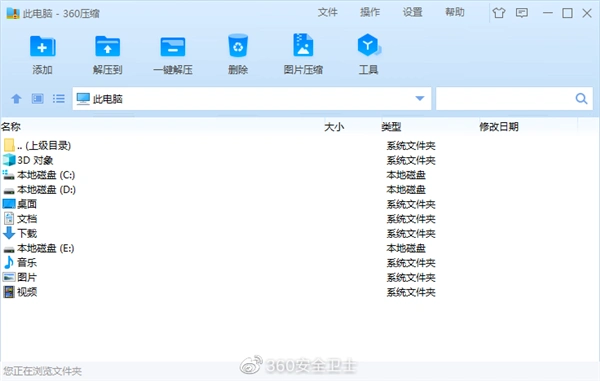This screenshot has width=600, height=381.
Task: Open the 图片压缩 image compression tool
Action: pos(303,45)
